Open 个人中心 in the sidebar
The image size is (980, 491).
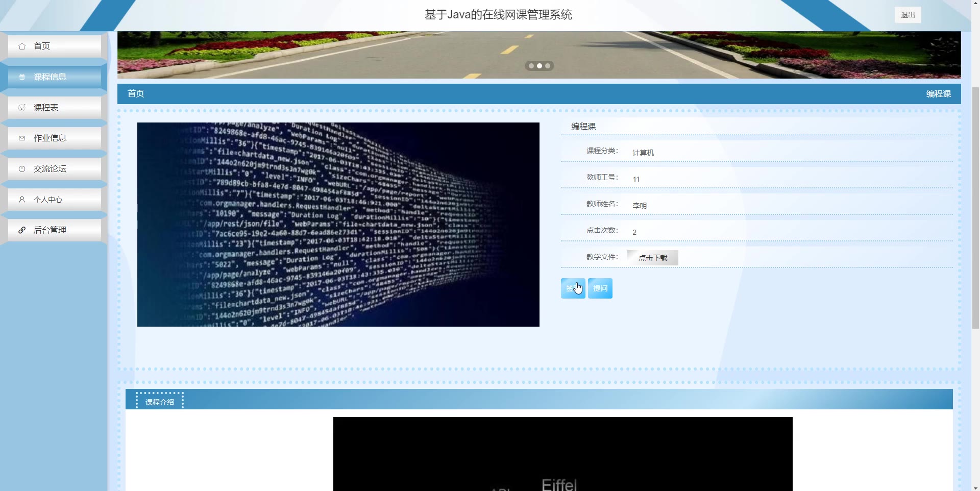55,200
